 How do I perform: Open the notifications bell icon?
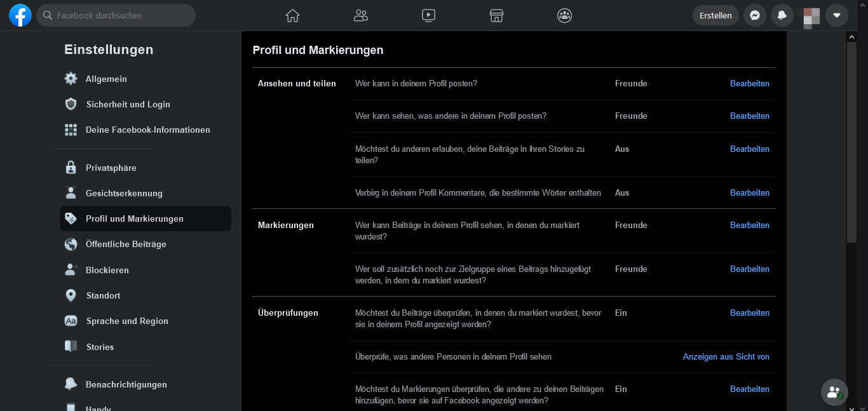782,15
